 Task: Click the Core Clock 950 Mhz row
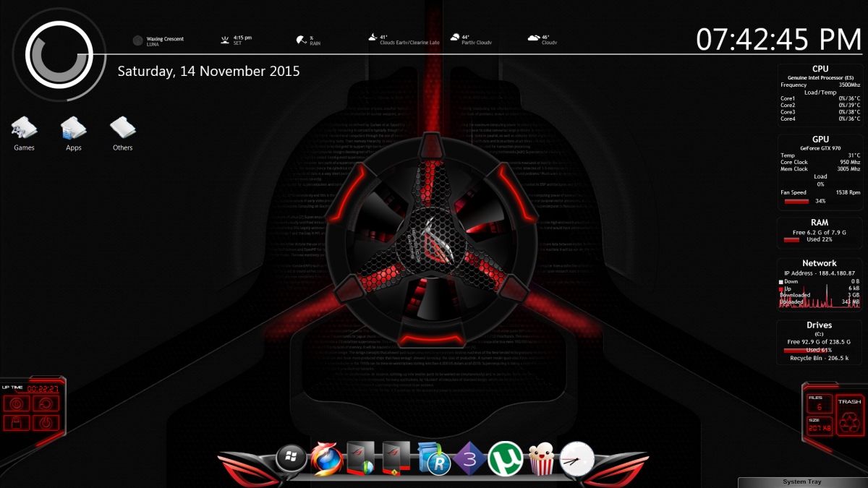820,162
